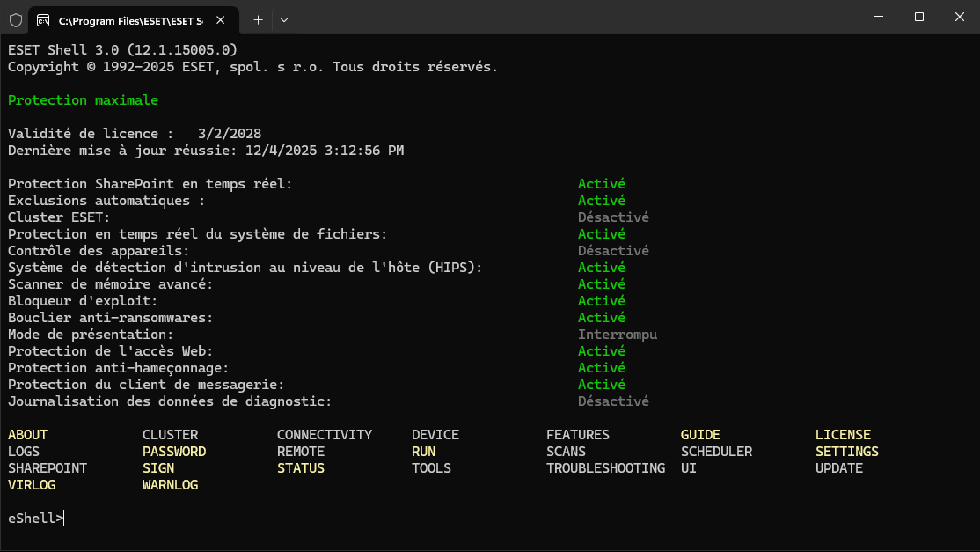Click 'Interrompu' status for Mode de présentation

pyautogui.click(x=617, y=335)
